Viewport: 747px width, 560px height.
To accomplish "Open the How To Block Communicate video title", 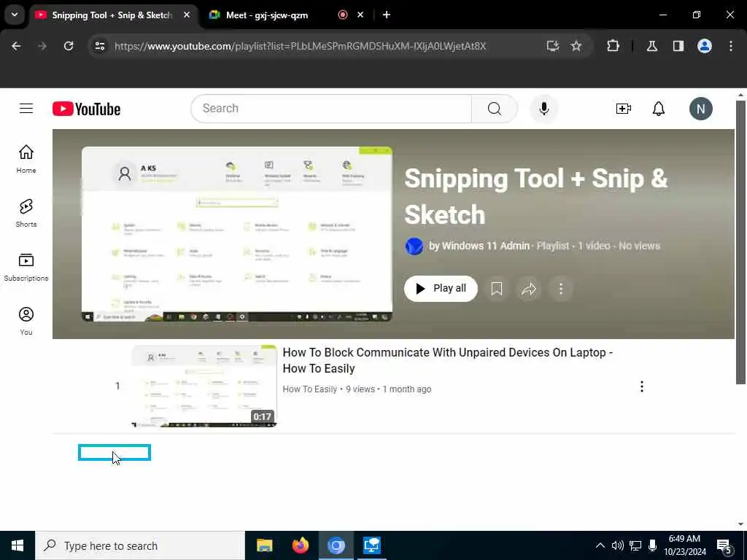I will pos(447,360).
